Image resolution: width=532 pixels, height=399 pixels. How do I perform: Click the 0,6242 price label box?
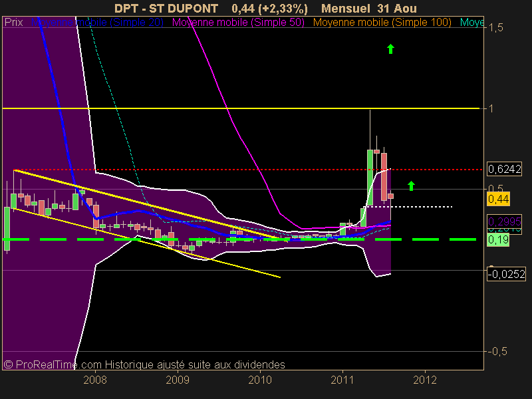tap(504, 169)
